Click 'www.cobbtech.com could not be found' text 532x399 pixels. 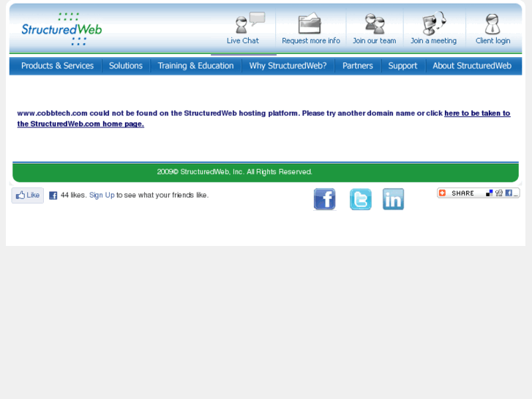[94, 113]
